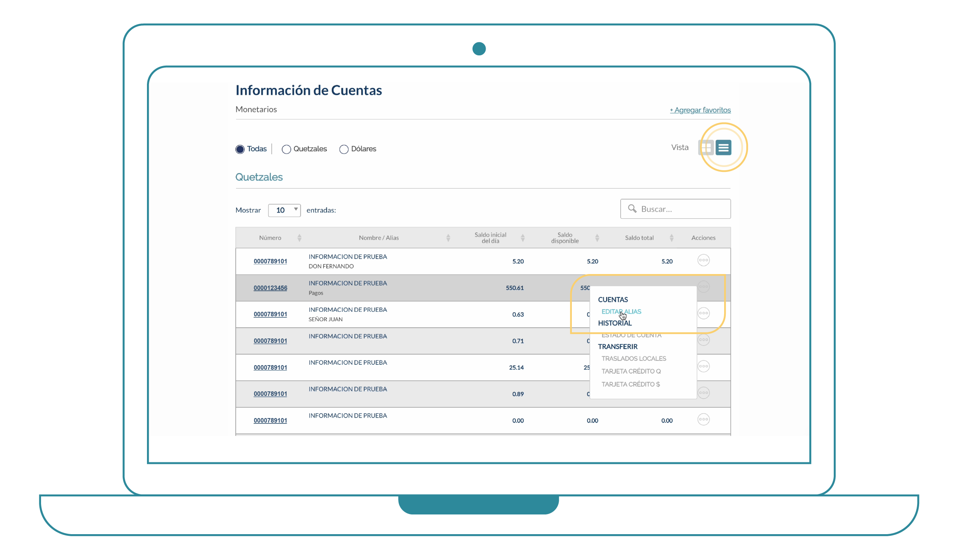This screenshot has height=560, width=961.
Task: Open actions menu for DON FERNANDO account
Action: [x=703, y=261]
